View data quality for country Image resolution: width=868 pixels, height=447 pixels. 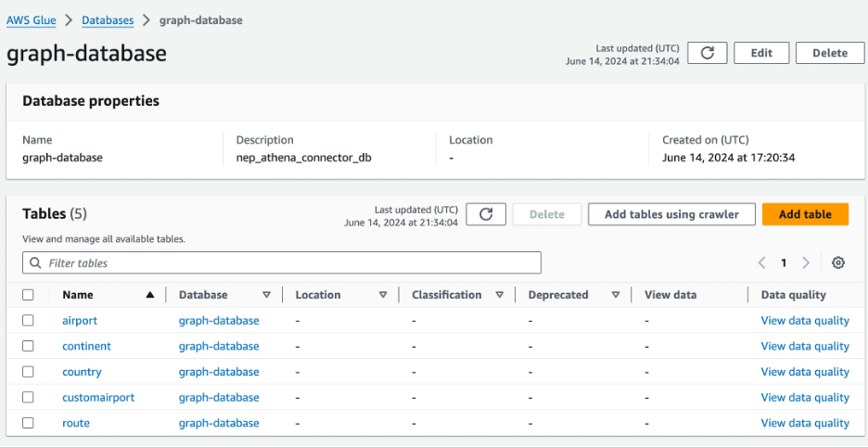coord(805,372)
